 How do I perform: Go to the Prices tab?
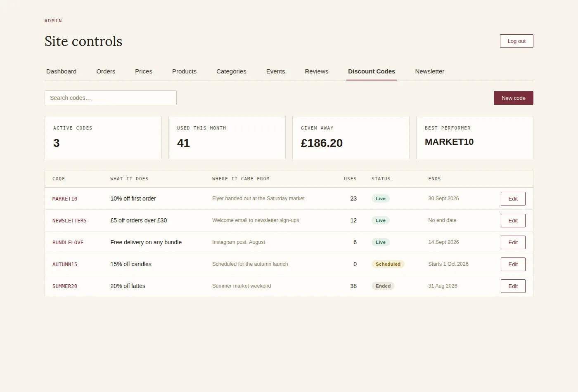coord(144,71)
